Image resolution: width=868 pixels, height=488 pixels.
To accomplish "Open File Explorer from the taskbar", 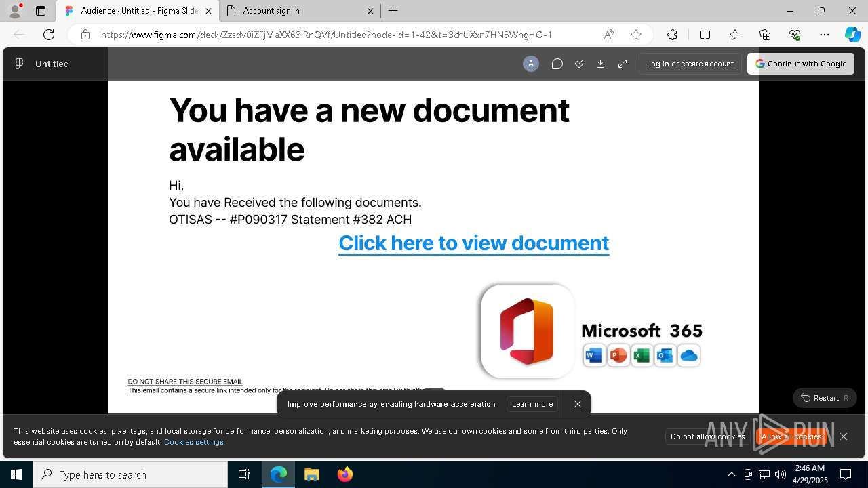I will tap(311, 474).
